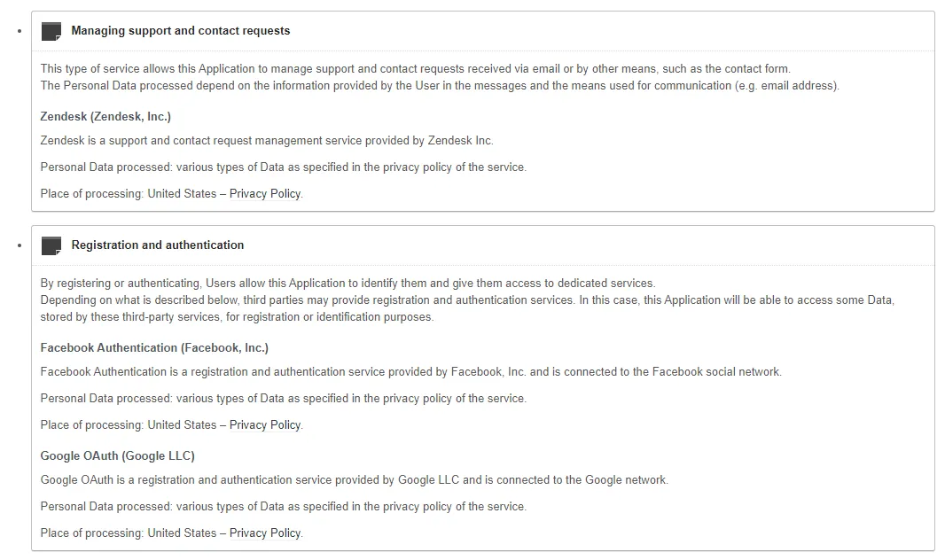Click the paragraph starting 'By registering or authenticating'

(348, 284)
